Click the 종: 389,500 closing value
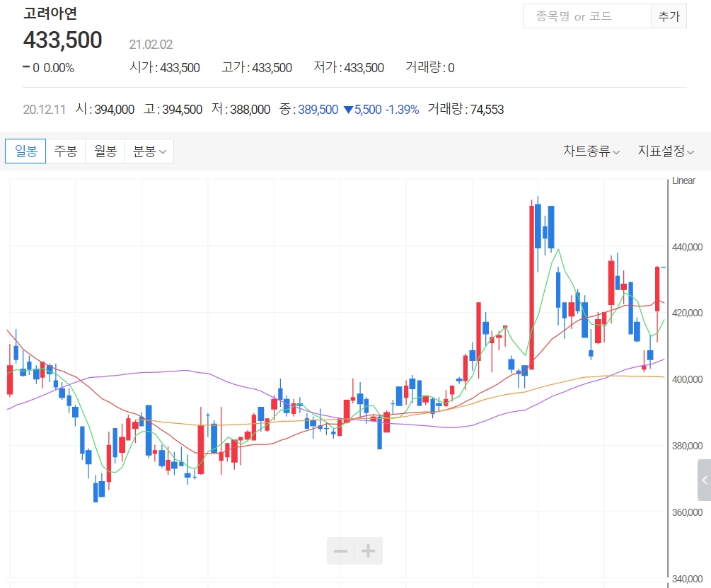Viewport: 711px width, 588px height. [308, 109]
